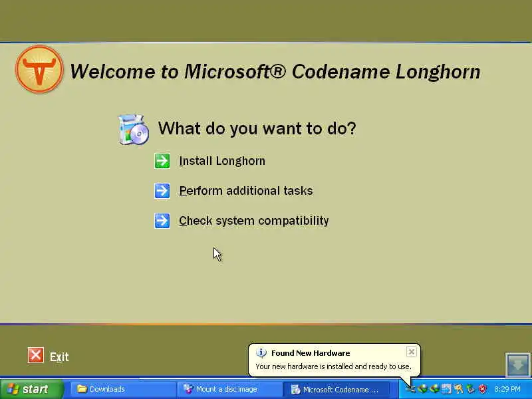This screenshot has height=399, width=532.
Task: Switch to Mount a disc image taskbar button
Action: pos(229,389)
